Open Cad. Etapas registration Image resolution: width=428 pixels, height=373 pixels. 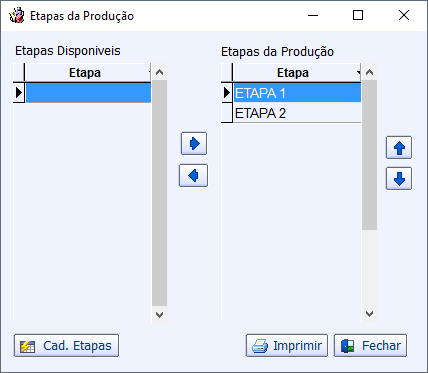[66, 346]
